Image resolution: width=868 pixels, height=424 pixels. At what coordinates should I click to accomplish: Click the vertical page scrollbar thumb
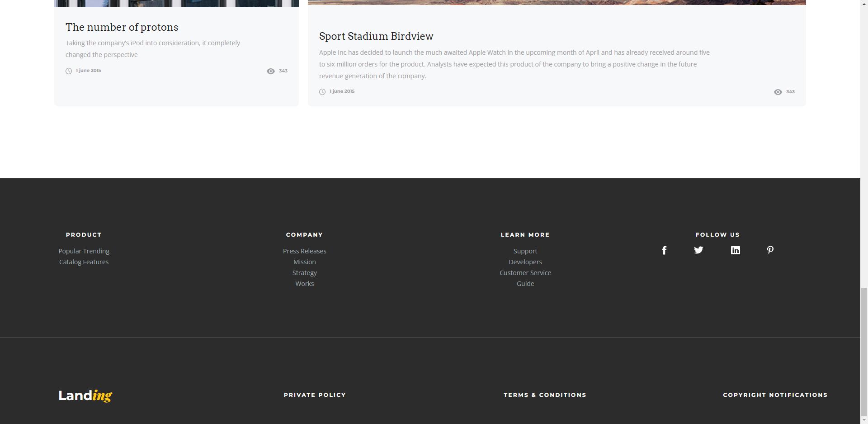(864, 353)
